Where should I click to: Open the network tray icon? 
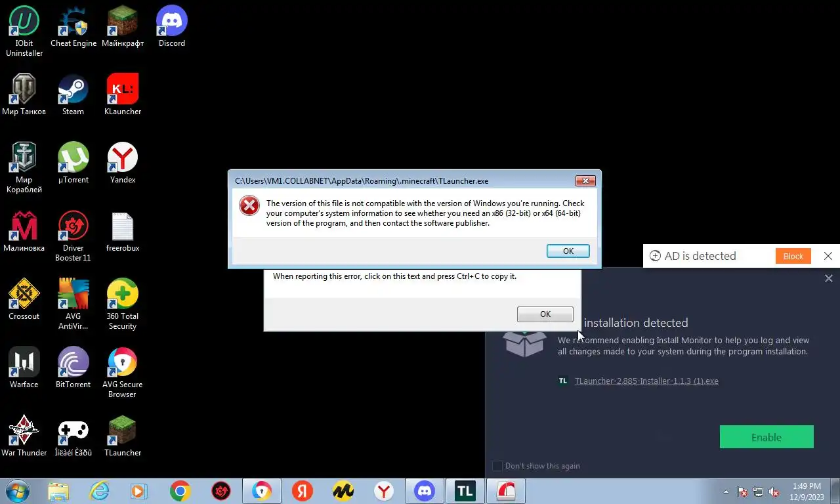758,492
